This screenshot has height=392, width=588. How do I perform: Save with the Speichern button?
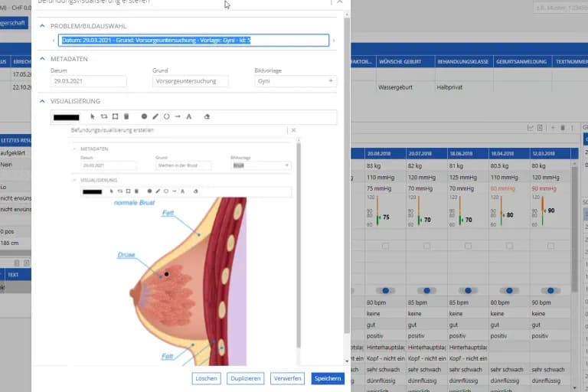pos(328,378)
